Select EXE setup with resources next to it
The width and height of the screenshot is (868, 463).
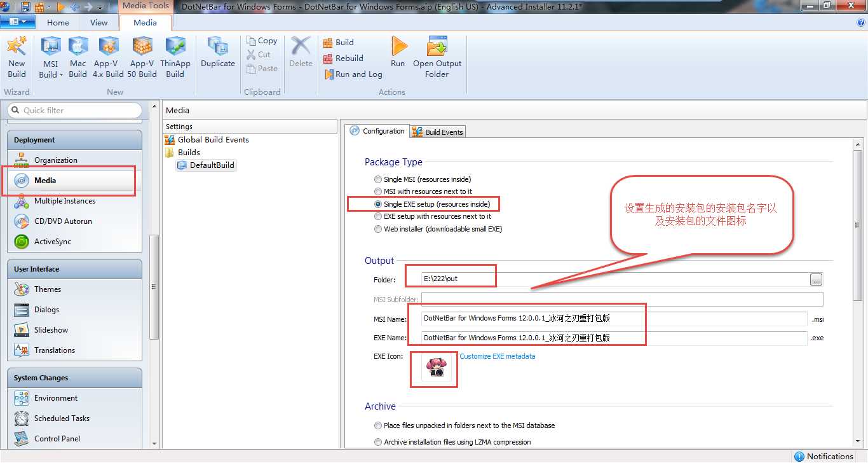click(x=433, y=216)
